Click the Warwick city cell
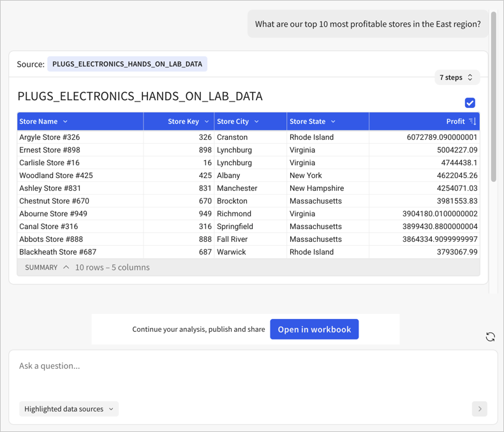The image size is (504, 432). click(x=250, y=252)
